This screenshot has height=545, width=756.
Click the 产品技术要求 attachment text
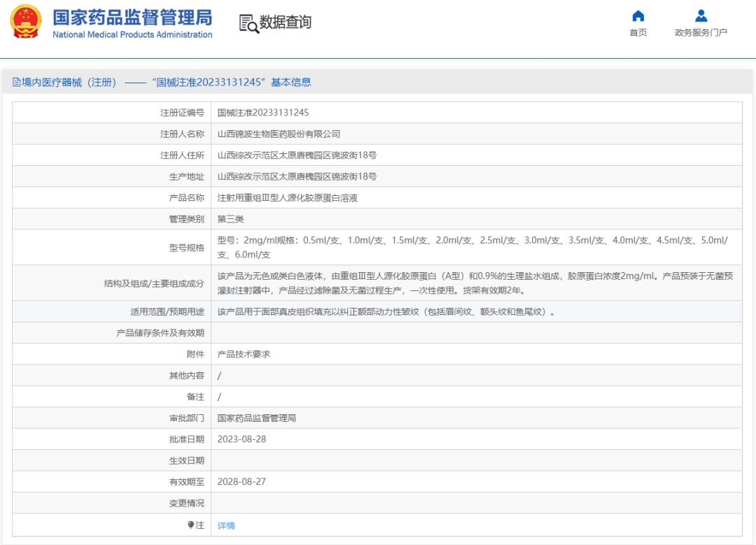(244, 354)
